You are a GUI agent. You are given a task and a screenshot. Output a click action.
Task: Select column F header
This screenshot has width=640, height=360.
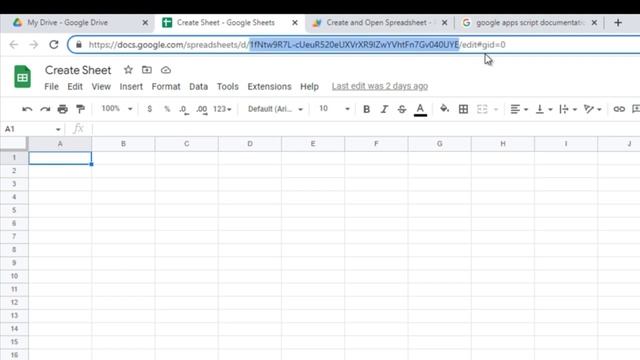pos(376,144)
